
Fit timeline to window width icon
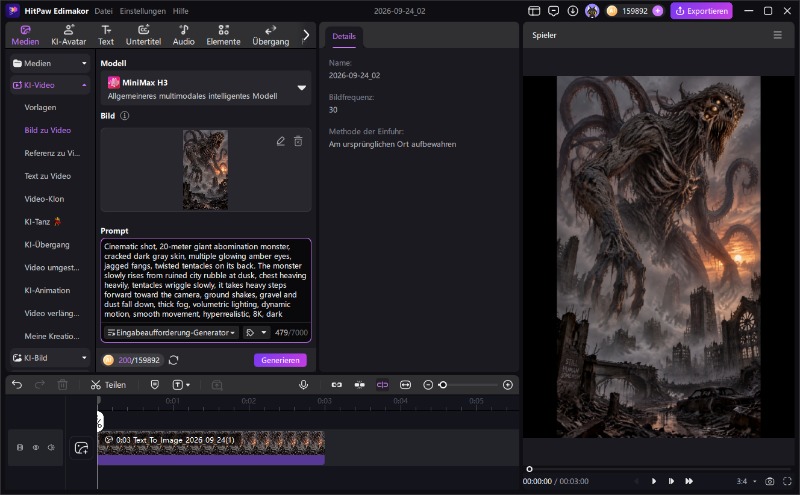[406, 385]
